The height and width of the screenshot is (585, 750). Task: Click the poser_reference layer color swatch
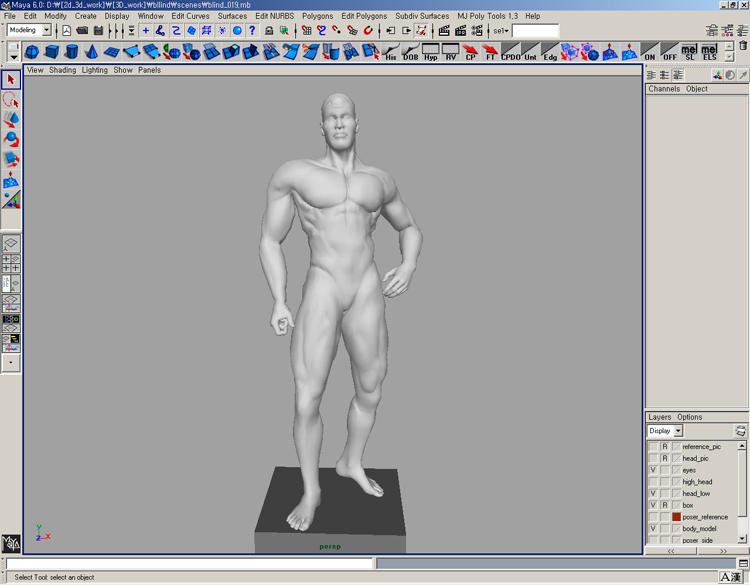[676, 517]
